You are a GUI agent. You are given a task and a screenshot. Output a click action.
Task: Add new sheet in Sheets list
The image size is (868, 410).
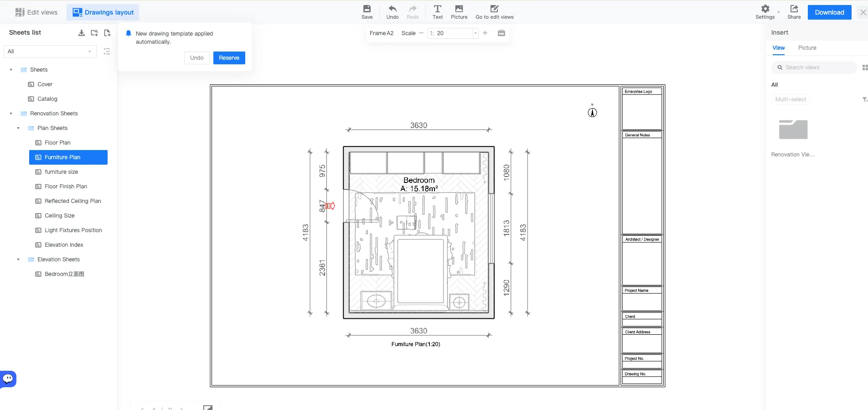point(107,33)
